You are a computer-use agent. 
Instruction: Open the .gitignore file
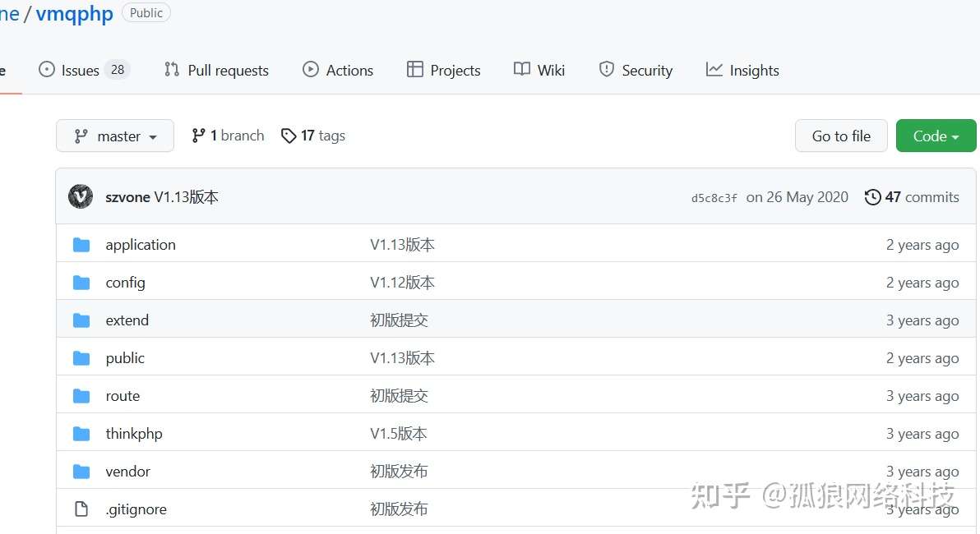(136, 509)
